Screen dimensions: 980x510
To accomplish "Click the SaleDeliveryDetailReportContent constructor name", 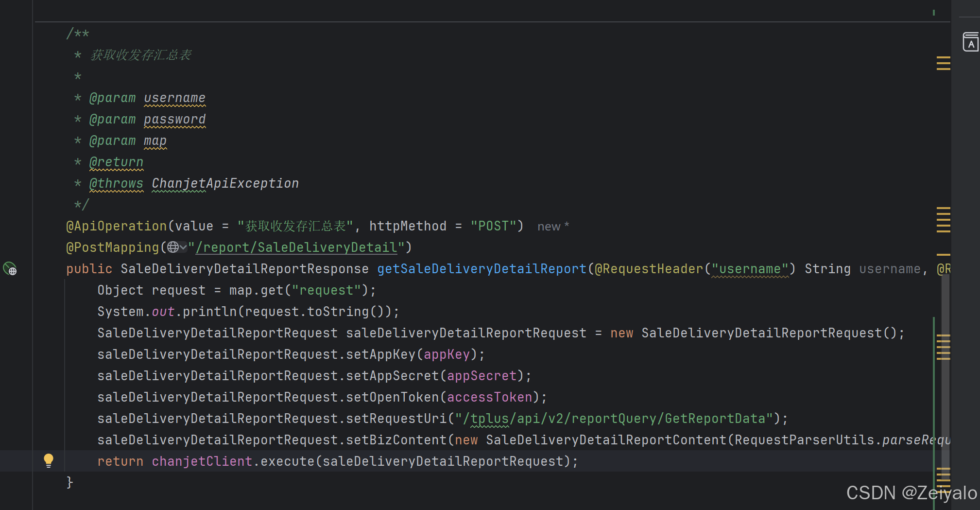I will [x=606, y=440].
